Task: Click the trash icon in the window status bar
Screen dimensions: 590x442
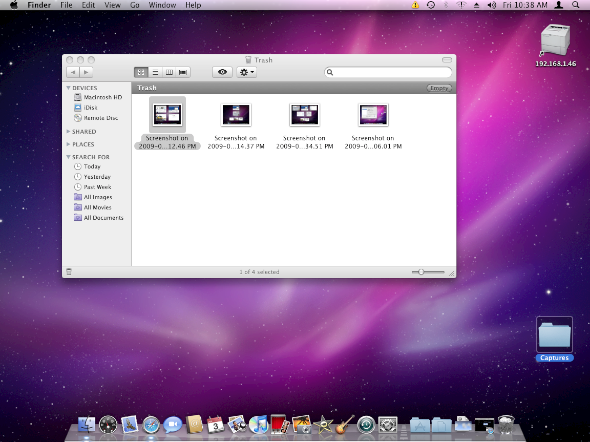Action: tap(69, 272)
